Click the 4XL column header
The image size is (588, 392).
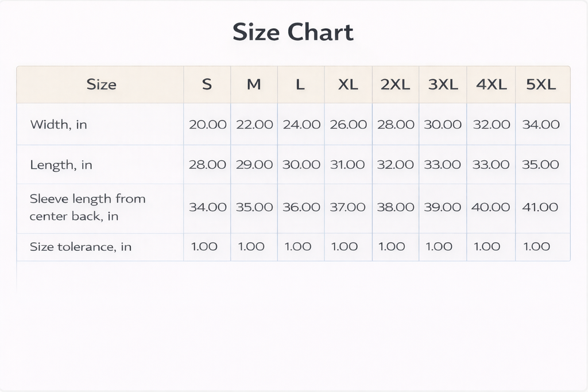[491, 85]
